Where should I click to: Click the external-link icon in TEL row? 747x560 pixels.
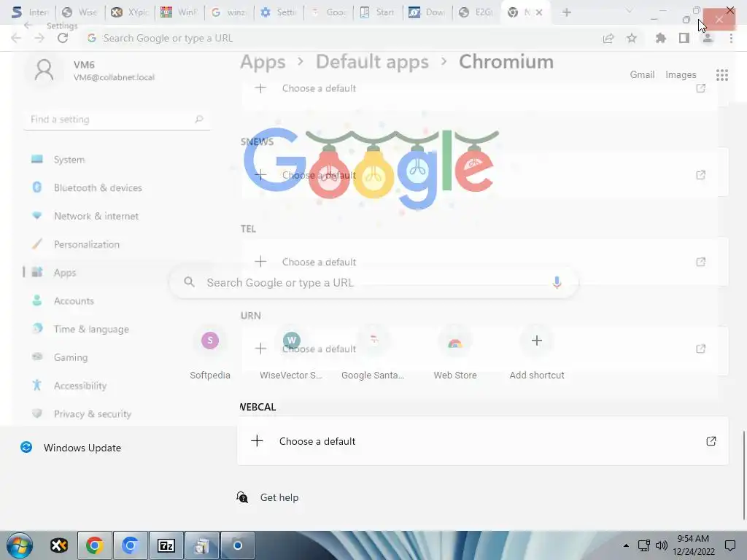coord(700,262)
